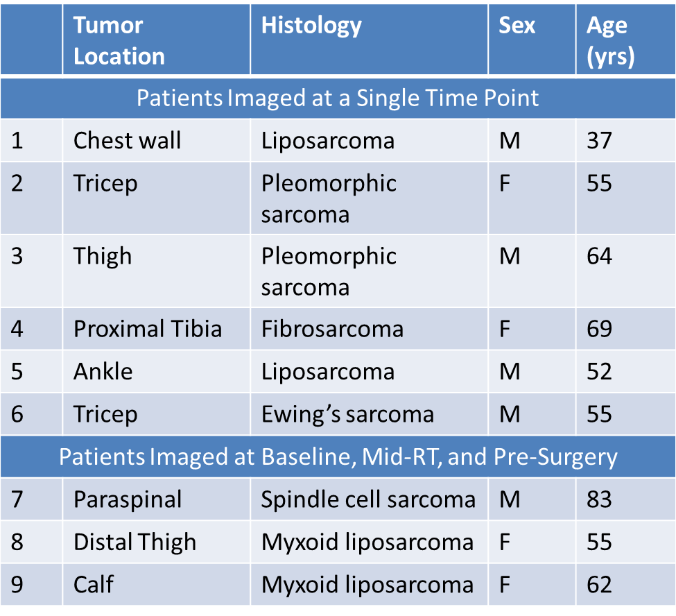Select patient row number 9
The width and height of the screenshot is (676, 616).
(17, 584)
